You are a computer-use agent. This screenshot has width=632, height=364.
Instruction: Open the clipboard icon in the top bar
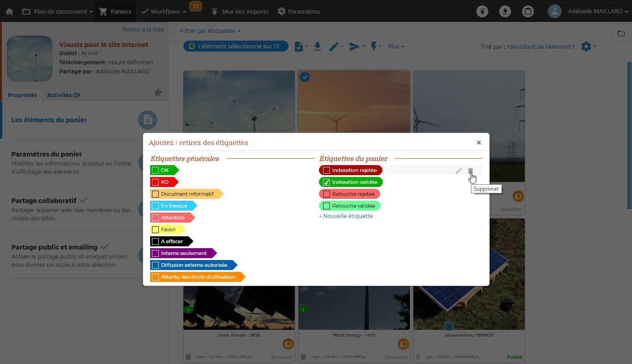point(528,11)
